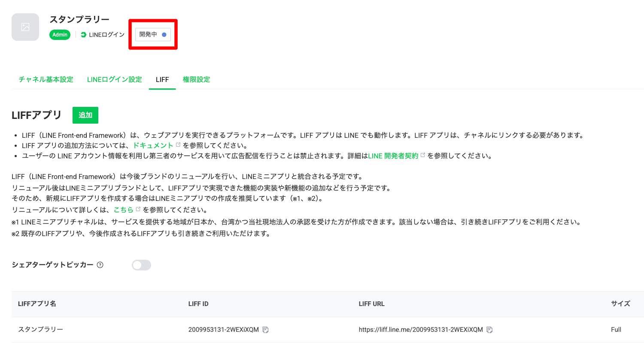Click external link icon after LINE 開発者契約
The image size is (644, 364).
(423, 155)
